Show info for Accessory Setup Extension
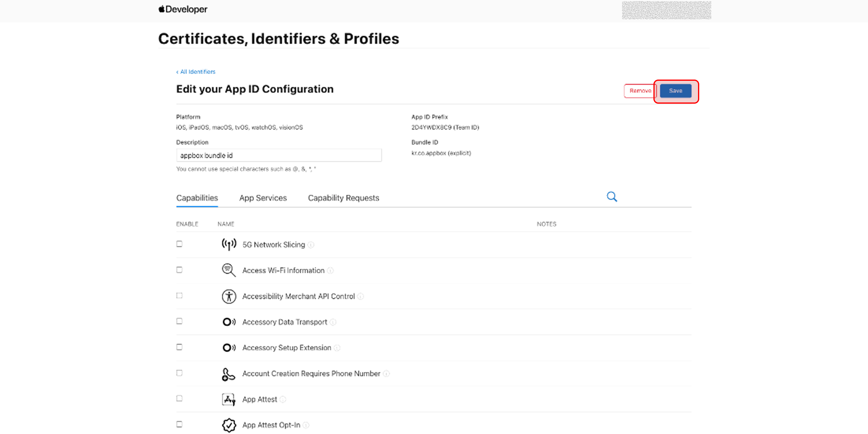Image resolution: width=868 pixels, height=434 pixels. tap(337, 348)
